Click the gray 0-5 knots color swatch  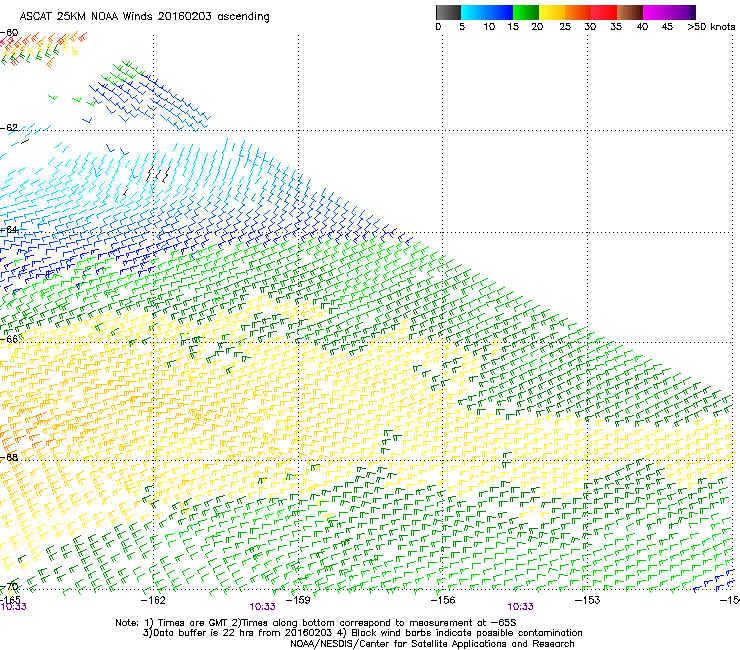click(x=448, y=12)
